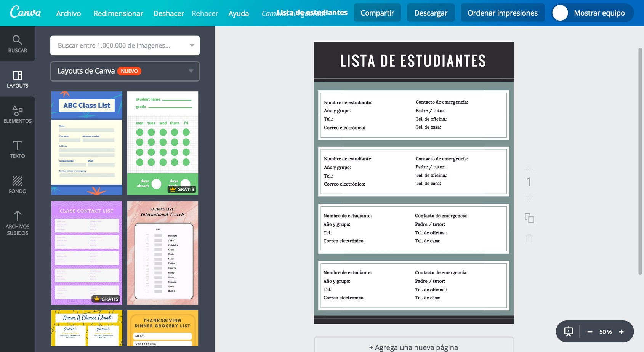Expand the image search filter dropdown

coord(192,45)
